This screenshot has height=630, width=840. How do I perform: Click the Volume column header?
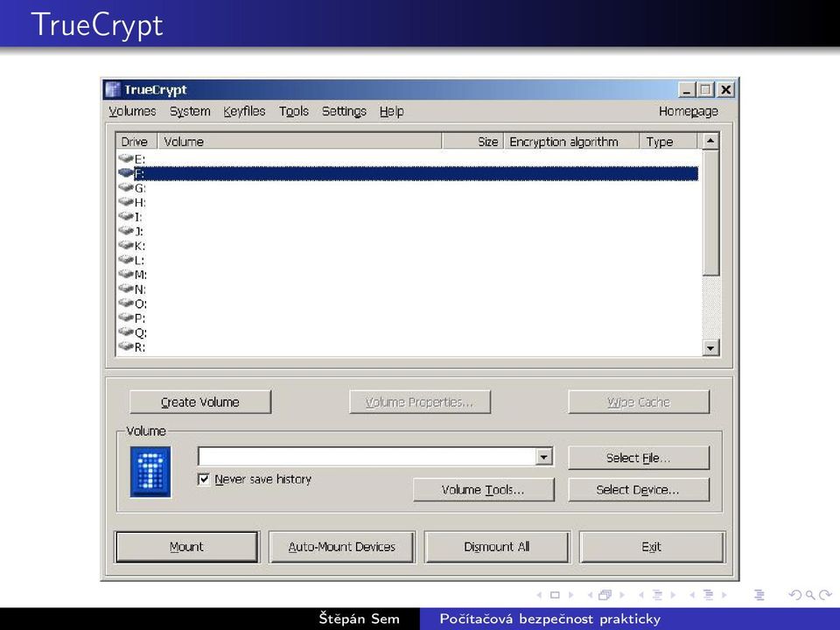coord(299,142)
